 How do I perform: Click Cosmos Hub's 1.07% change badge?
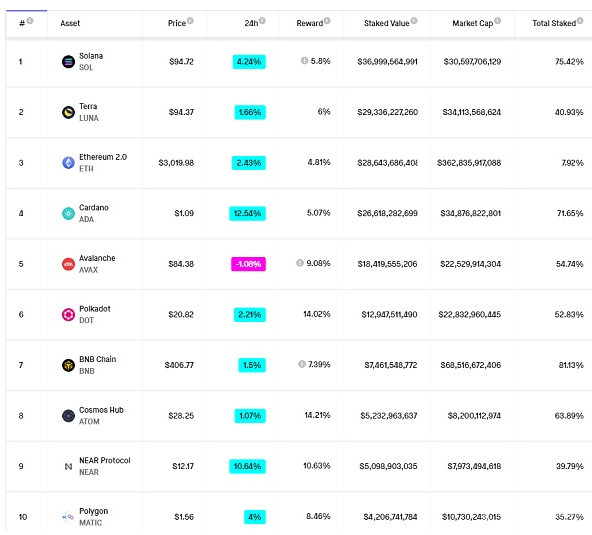pyautogui.click(x=250, y=416)
